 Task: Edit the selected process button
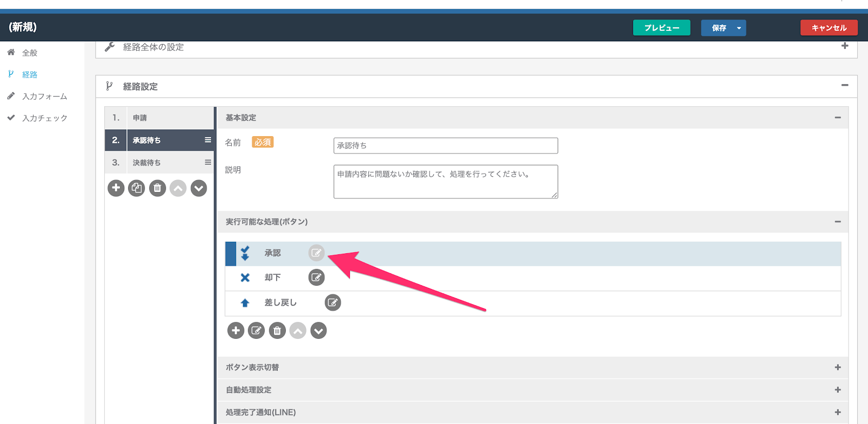pos(256,330)
